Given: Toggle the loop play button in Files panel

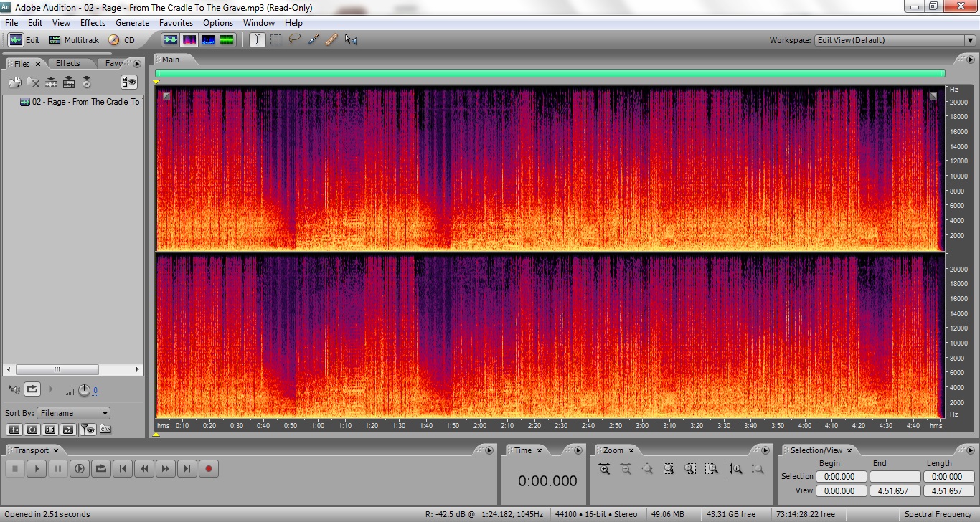Looking at the screenshot, I should click(x=32, y=389).
